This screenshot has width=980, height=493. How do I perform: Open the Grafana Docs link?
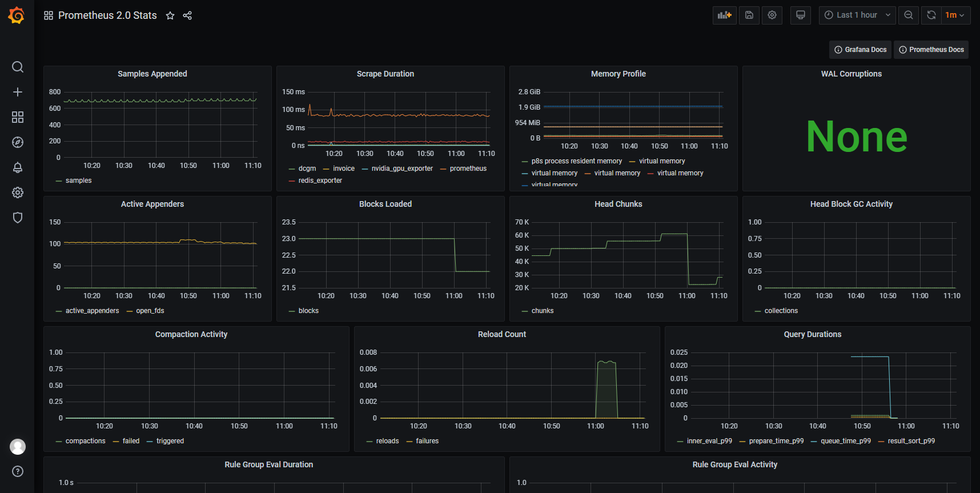click(x=861, y=50)
